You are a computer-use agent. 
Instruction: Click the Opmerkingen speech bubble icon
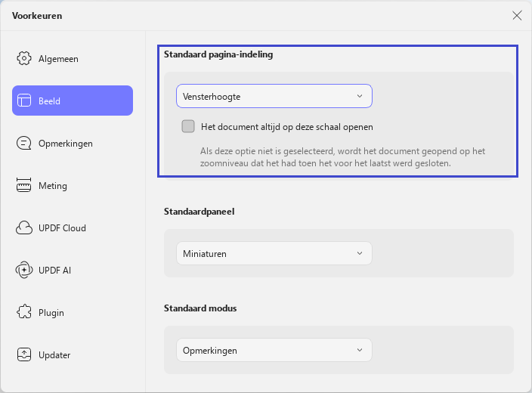tap(24, 143)
